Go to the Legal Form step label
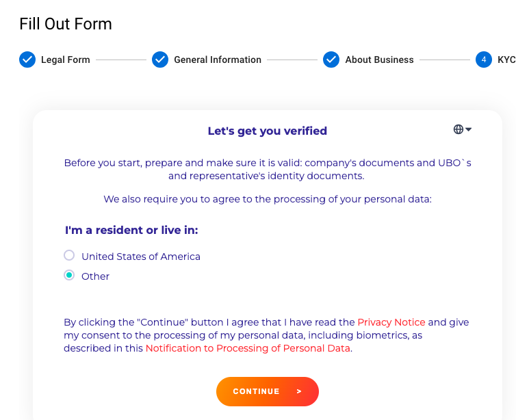 click(66, 60)
